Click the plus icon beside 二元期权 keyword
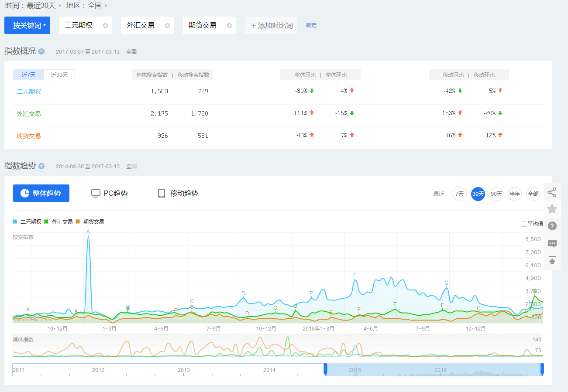This screenshot has height=392, width=568. [x=105, y=25]
